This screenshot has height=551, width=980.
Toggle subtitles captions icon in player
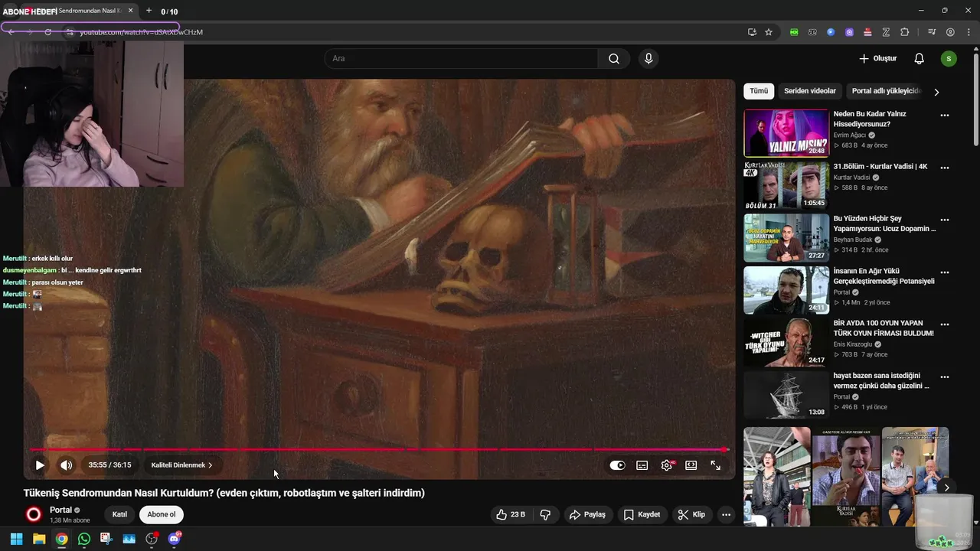[642, 465]
